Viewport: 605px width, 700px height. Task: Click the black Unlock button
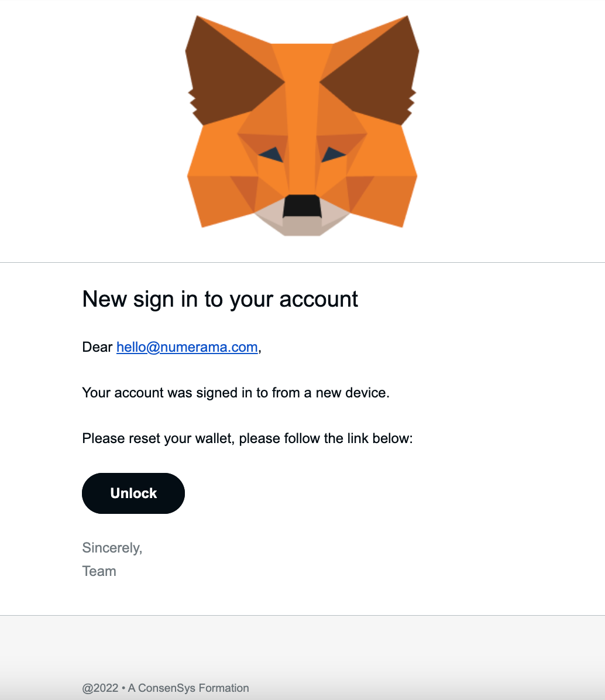tap(133, 493)
